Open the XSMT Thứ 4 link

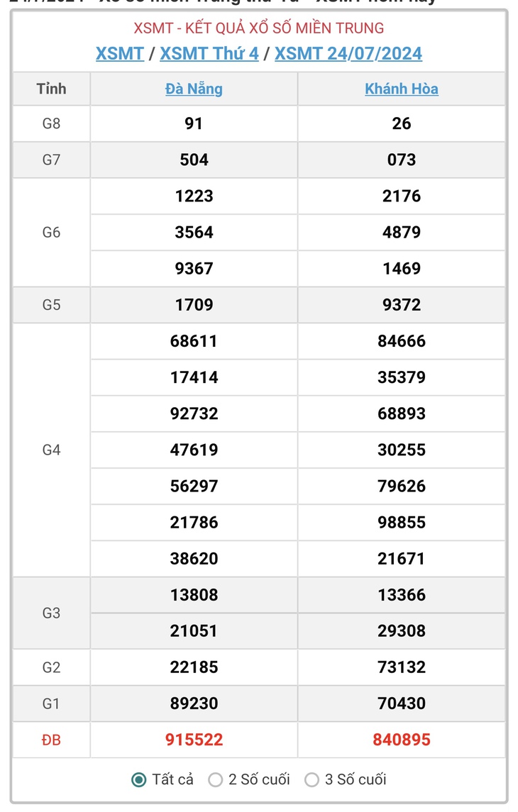tap(209, 53)
